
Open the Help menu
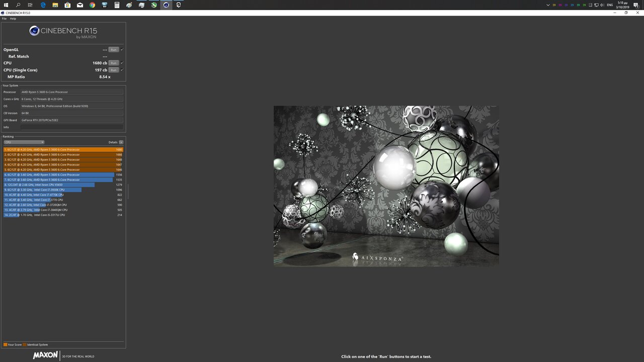tap(13, 19)
